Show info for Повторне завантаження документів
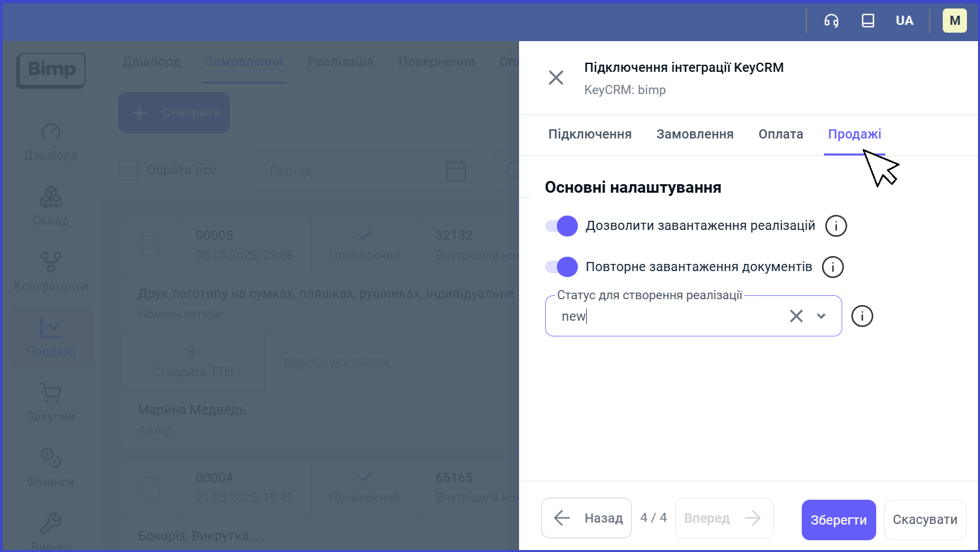 pyautogui.click(x=833, y=267)
